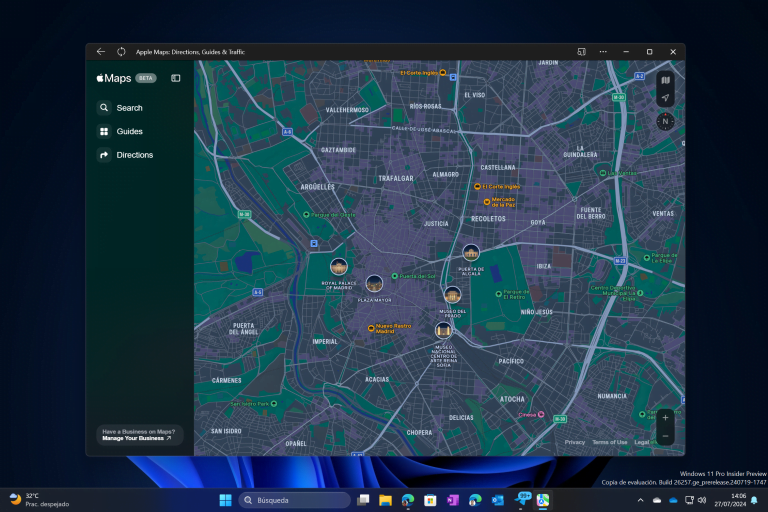Open the three-dot app menu
Screen dimensions: 768x512
pos(603,51)
